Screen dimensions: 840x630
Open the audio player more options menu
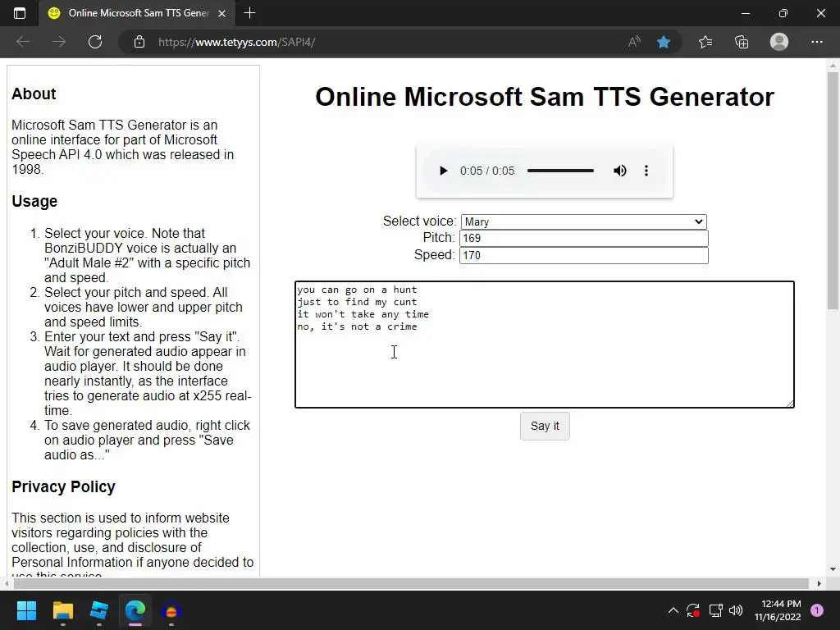[646, 171]
